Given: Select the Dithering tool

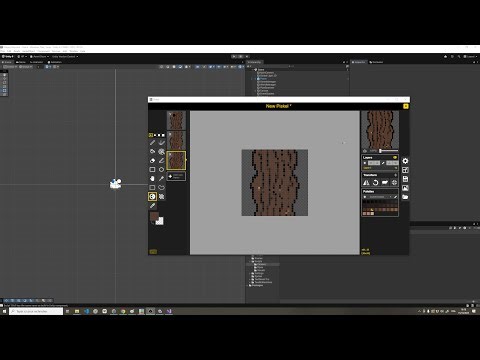Looking at the screenshot, I should pyautogui.click(x=162, y=197).
